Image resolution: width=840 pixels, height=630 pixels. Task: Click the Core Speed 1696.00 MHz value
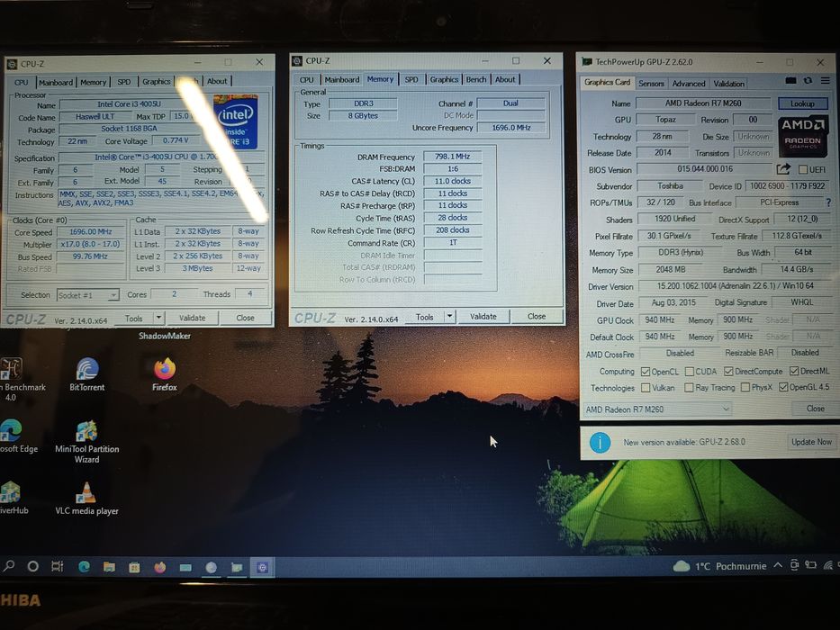pos(91,232)
